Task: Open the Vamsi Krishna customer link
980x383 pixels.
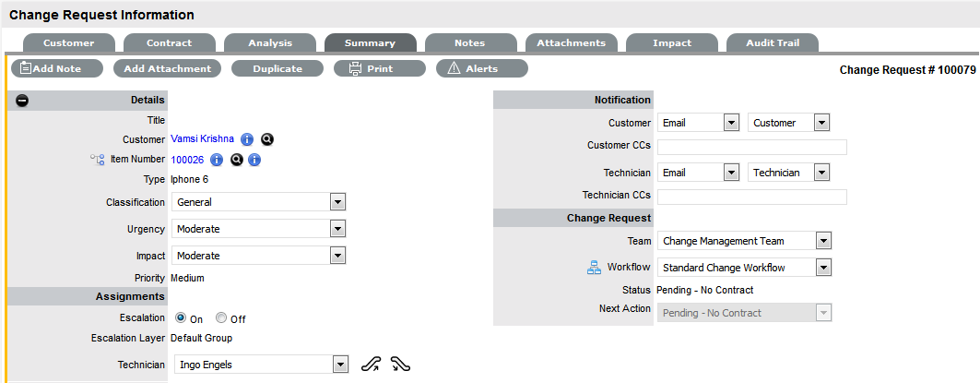Action: (x=202, y=139)
